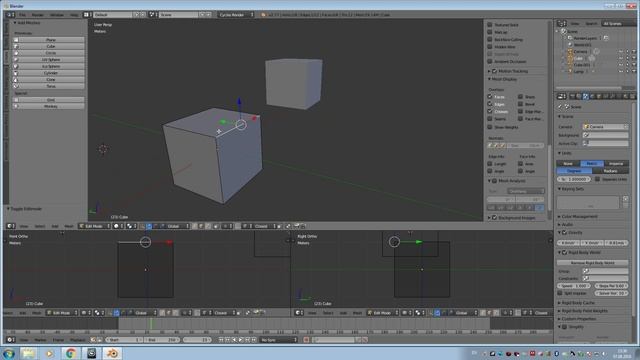
Task: Toggle visibility of the Camera in outliner
Action: click(x=621, y=52)
